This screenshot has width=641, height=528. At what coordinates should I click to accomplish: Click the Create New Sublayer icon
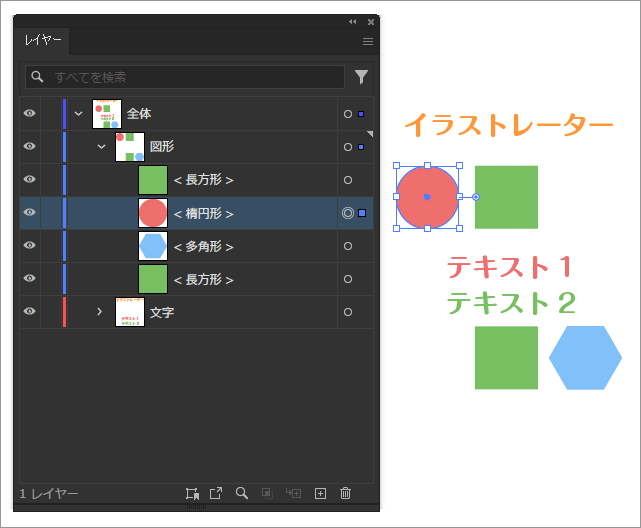click(293, 493)
